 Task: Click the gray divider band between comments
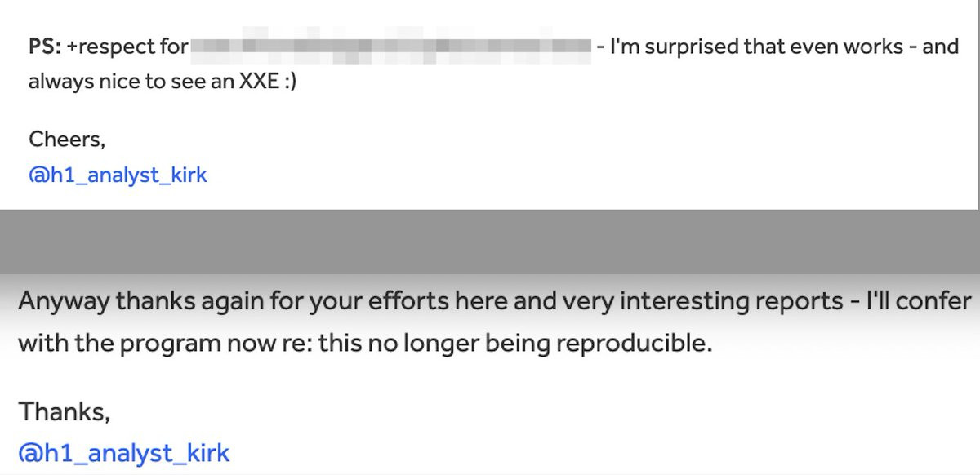point(490,241)
